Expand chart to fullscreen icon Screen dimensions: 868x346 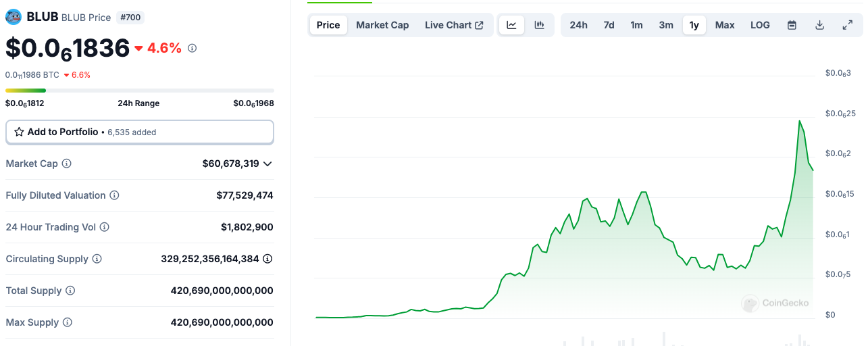point(847,25)
